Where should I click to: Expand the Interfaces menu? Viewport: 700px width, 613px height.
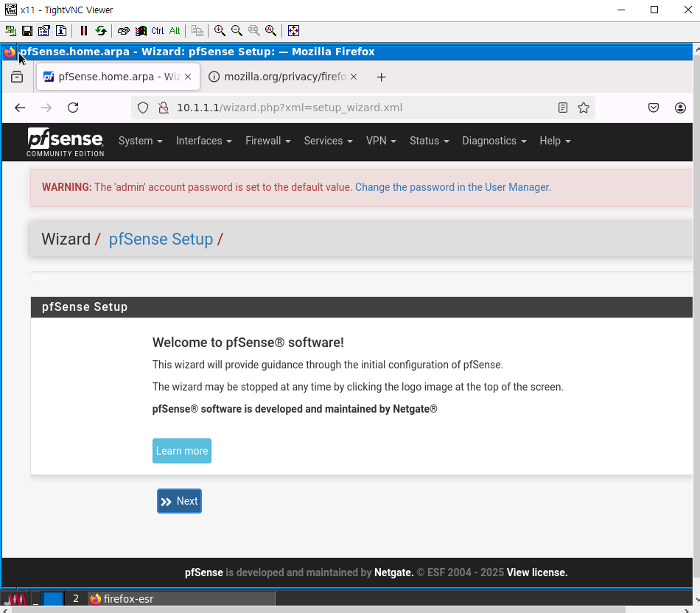click(x=203, y=141)
